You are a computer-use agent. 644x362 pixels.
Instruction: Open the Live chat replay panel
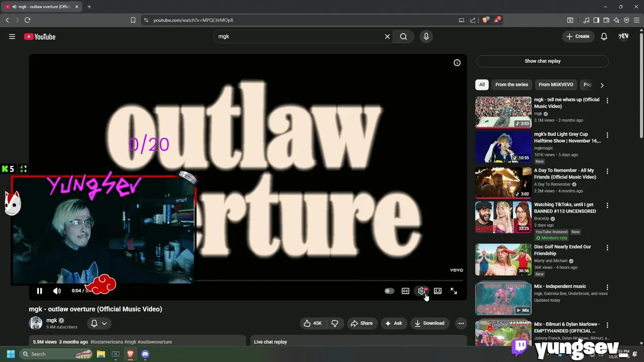(359, 342)
